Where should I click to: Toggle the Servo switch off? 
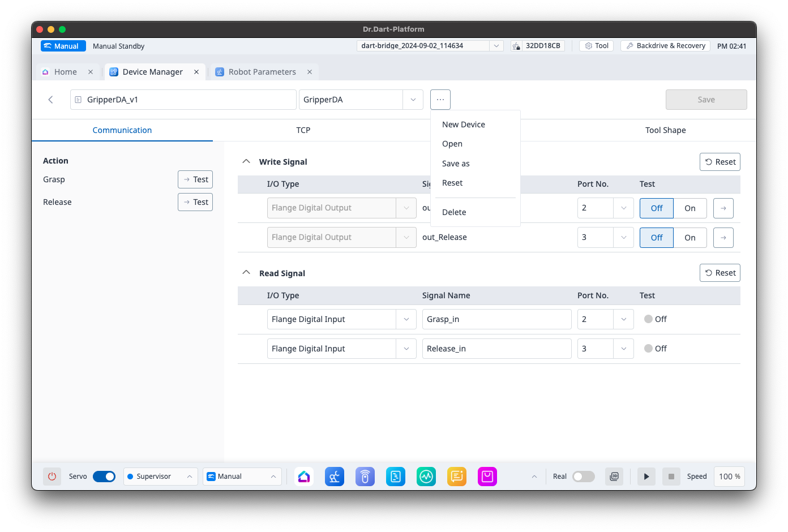tap(104, 477)
